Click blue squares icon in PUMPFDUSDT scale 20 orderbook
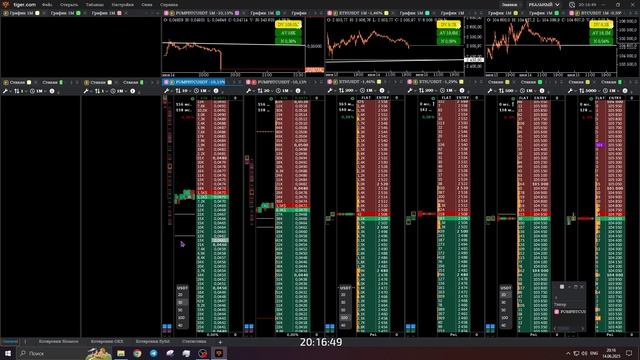 (249, 327)
